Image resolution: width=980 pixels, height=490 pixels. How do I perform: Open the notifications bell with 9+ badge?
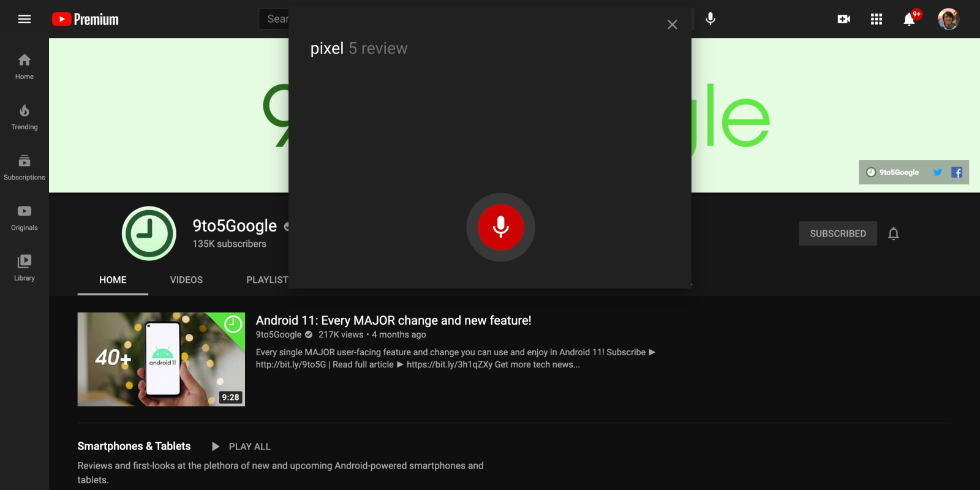910,19
